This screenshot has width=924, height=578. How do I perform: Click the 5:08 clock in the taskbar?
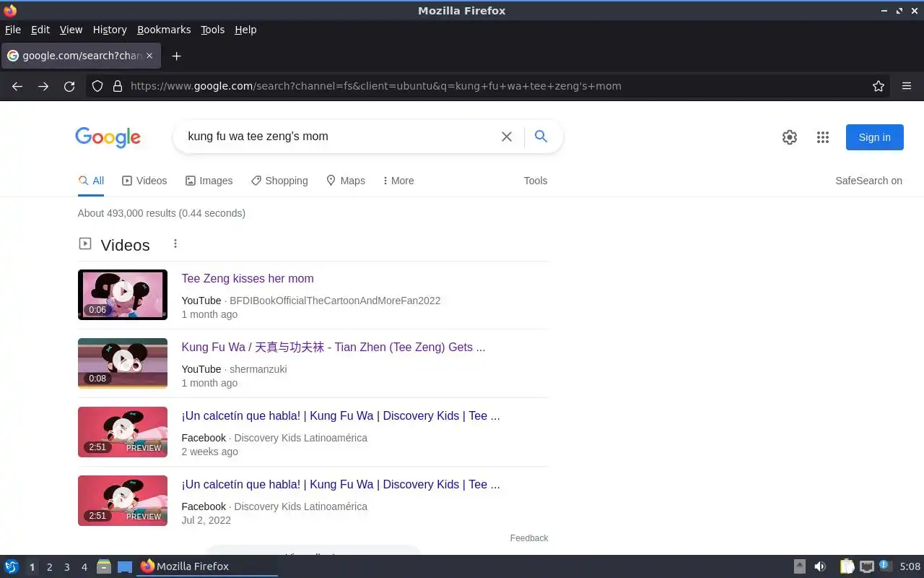point(910,566)
